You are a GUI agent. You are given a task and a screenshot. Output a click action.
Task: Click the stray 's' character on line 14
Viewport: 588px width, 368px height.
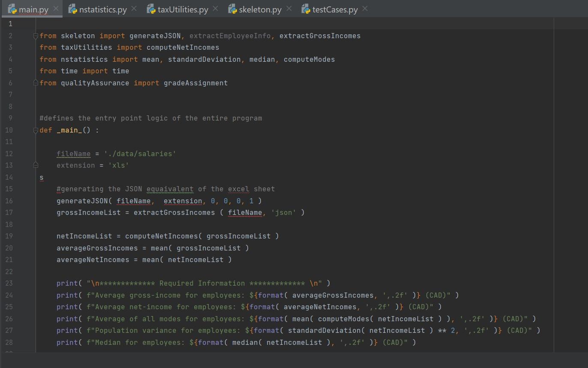(41, 177)
